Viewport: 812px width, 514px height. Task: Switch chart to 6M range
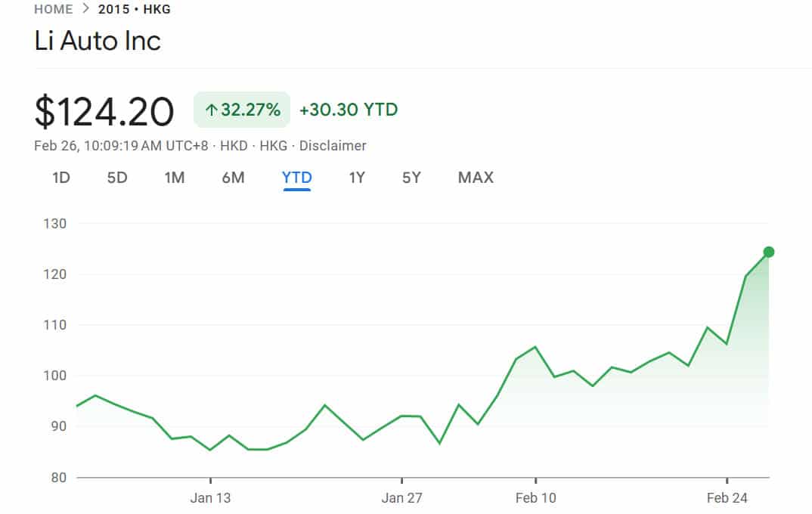233,178
